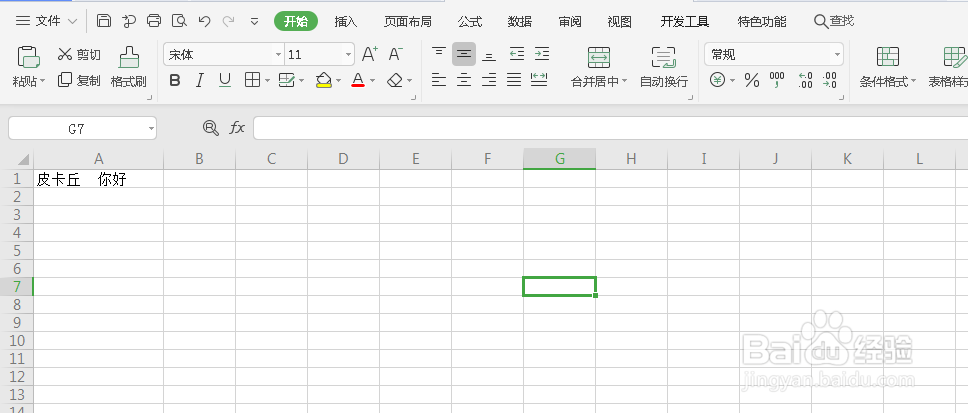968x413 pixels.
Task: Open the 文件 file menu
Action: [x=46, y=21]
